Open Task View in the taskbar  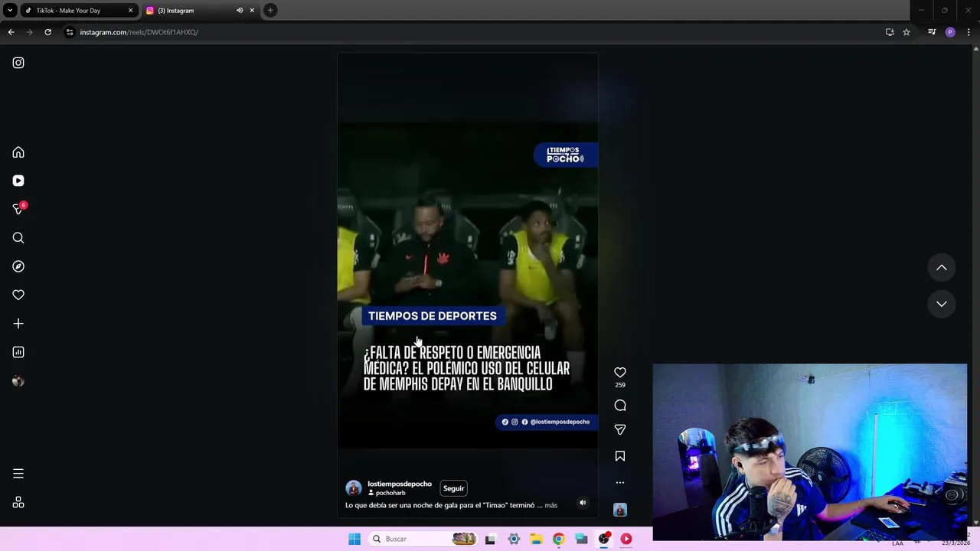pyautogui.click(x=490, y=539)
